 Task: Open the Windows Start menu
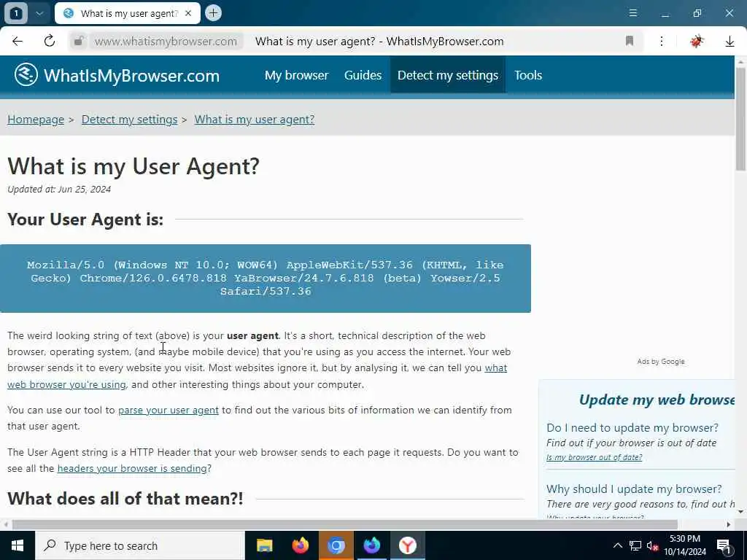[18, 545]
